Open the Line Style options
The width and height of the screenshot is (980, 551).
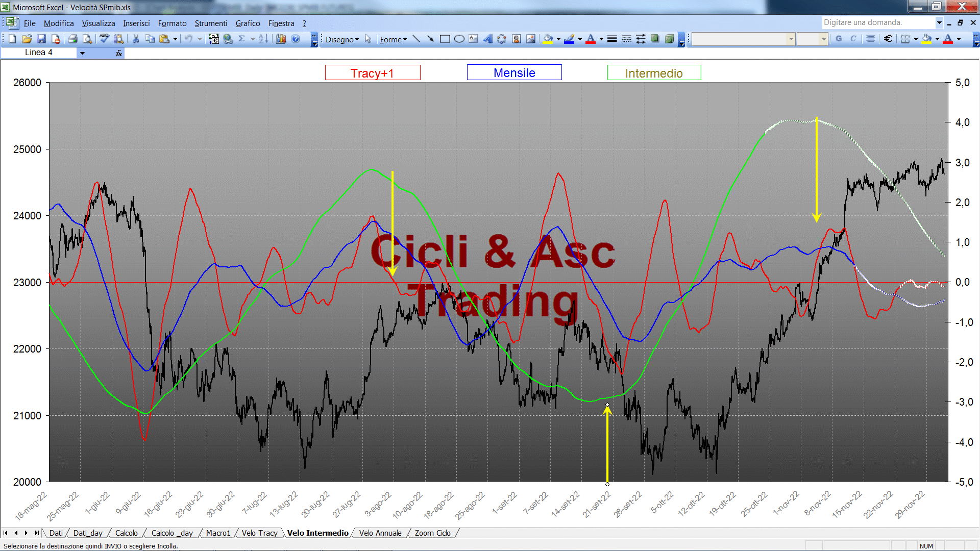coord(612,39)
